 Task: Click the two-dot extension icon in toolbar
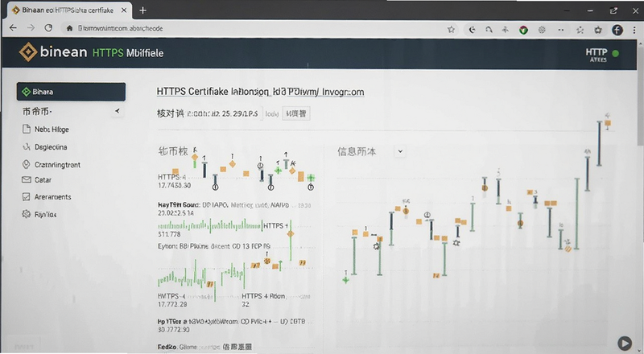point(561,30)
